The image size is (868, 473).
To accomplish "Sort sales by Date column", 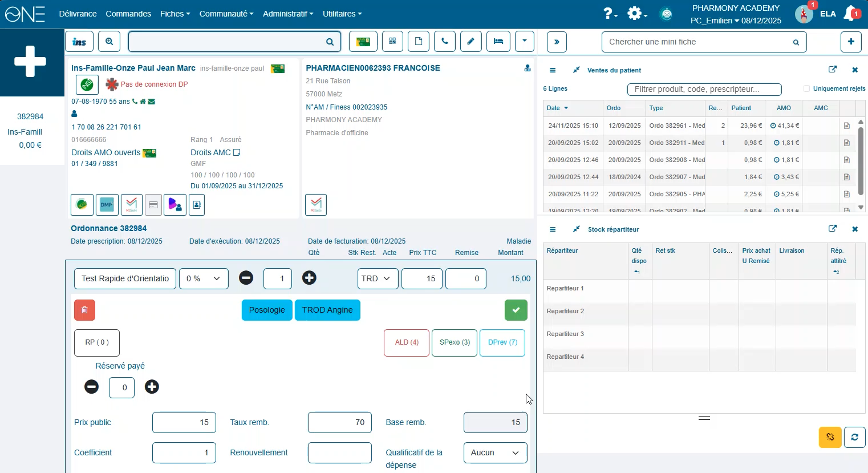I will point(573,108).
